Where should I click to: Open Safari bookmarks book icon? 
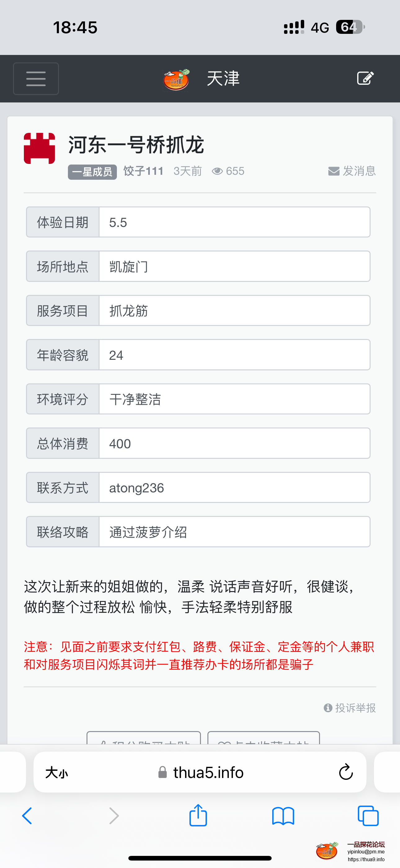coord(283,816)
